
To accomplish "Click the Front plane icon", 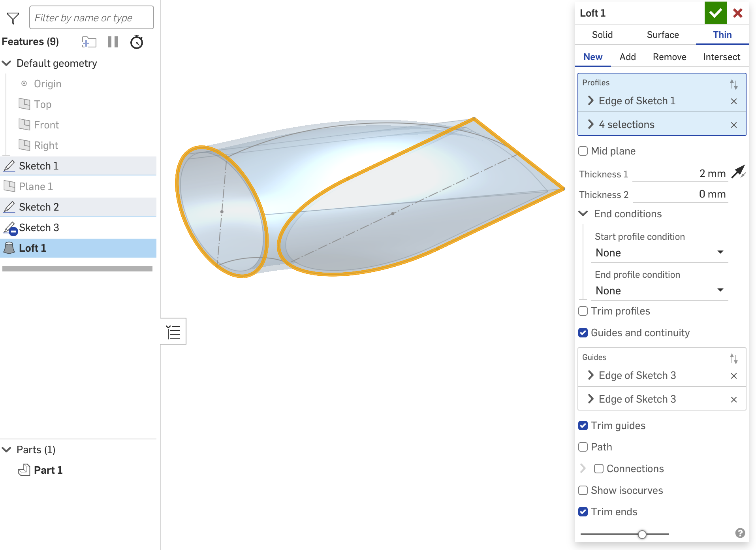I will point(24,124).
